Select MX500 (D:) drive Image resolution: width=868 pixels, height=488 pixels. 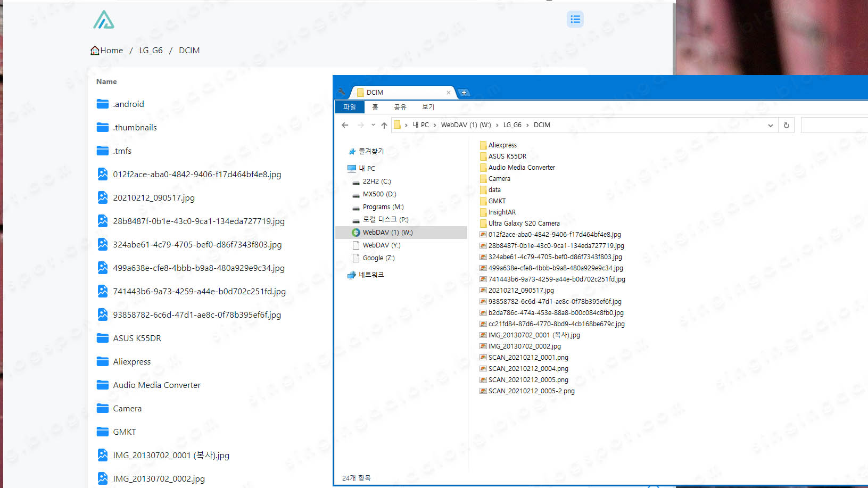click(x=379, y=194)
